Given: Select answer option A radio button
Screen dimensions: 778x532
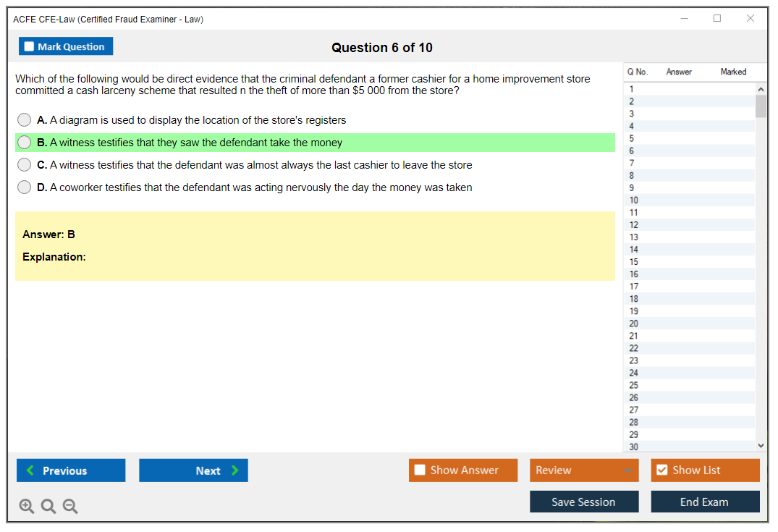Looking at the screenshot, I should pyautogui.click(x=25, y=120).
